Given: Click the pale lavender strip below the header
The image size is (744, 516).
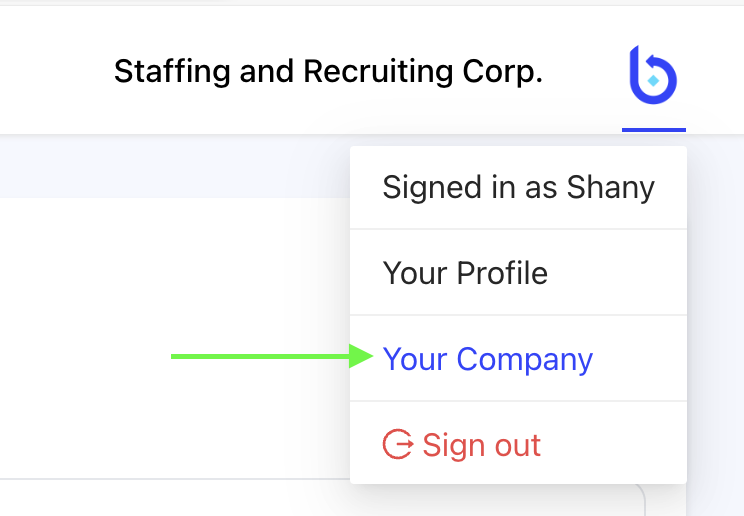Looking at the screenshot, I should point(170,165).
